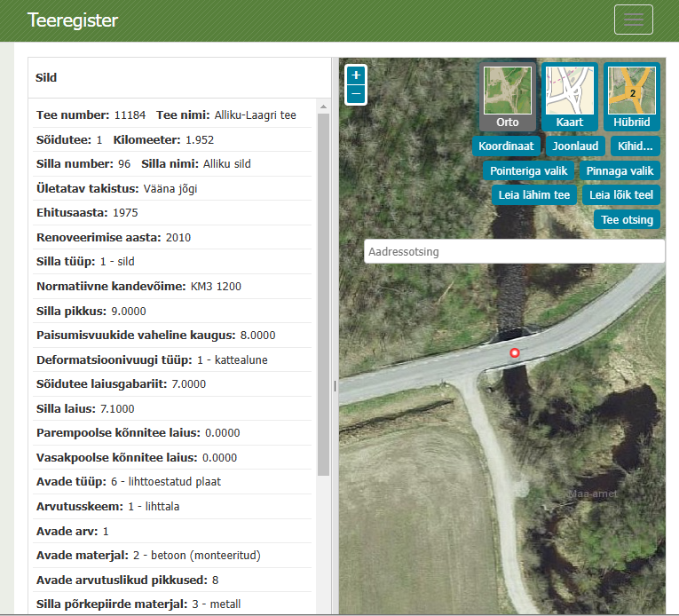Viewport: 679px width, 616px height.
Task: Select Silla number value '96'
Action: coord(124,163)
